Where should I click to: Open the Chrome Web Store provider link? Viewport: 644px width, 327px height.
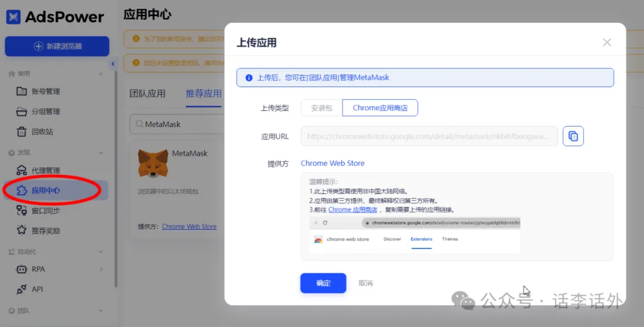[x=332, y=163]
